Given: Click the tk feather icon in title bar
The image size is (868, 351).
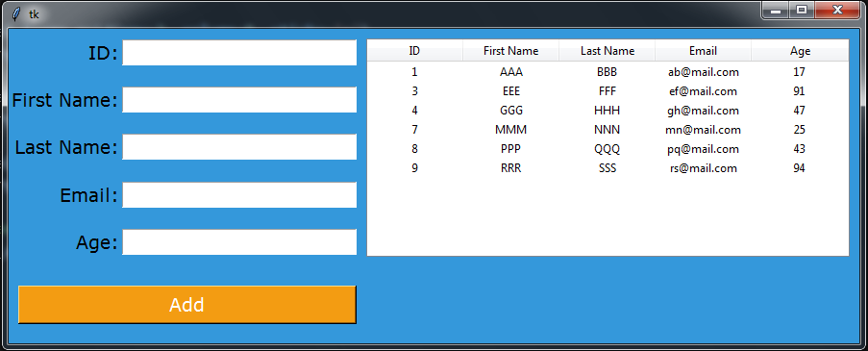Looking at the screenshot, I should click(16, 13).
